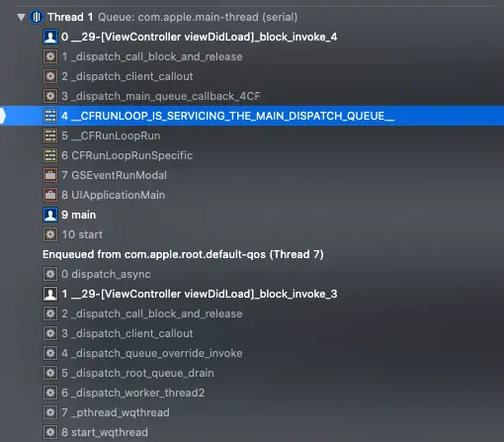Select frame 6 CFRunLoopRunSpecific
The image size is (504, 442).
point(127,155)
